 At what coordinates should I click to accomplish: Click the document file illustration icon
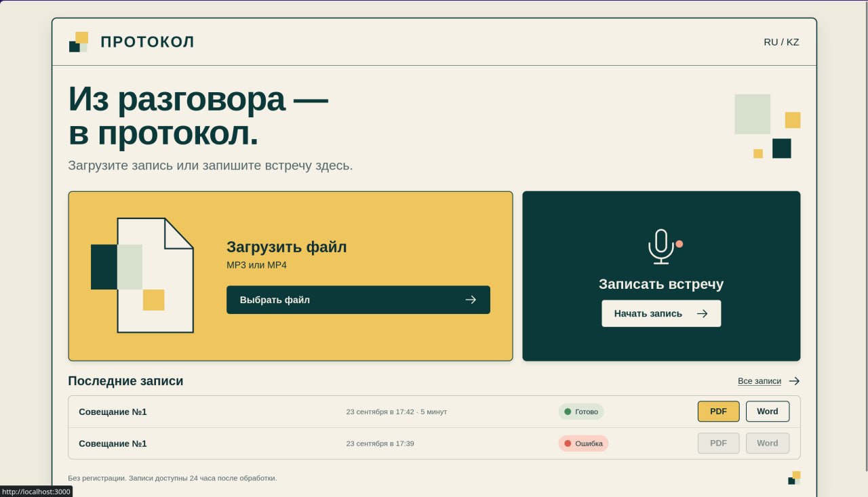(142, 275)
